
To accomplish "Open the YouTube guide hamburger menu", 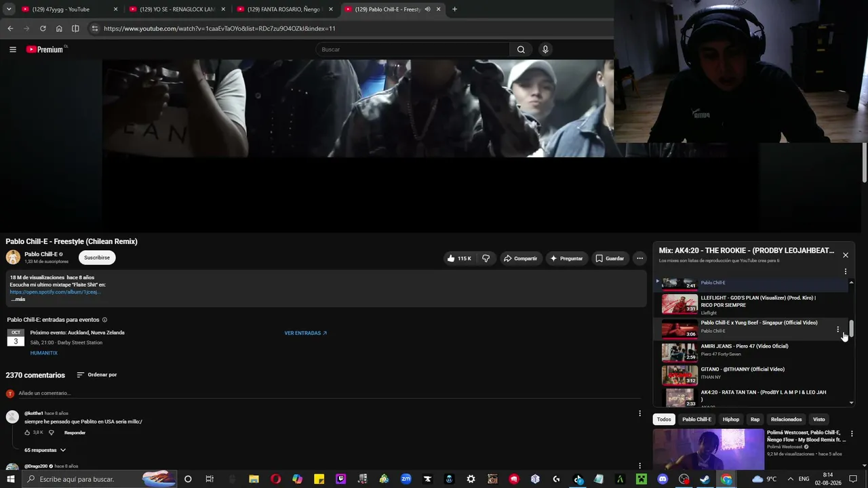I will point(13,49).
